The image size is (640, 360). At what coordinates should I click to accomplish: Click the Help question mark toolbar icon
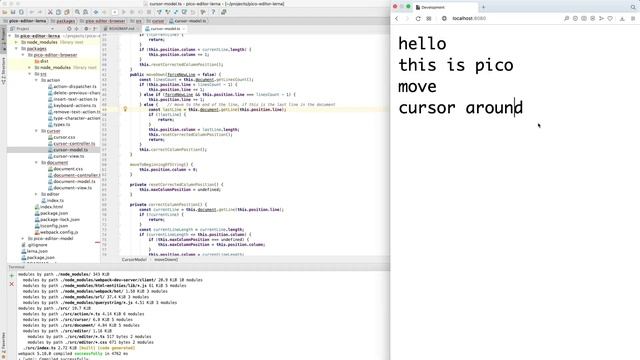coord(213,12)
